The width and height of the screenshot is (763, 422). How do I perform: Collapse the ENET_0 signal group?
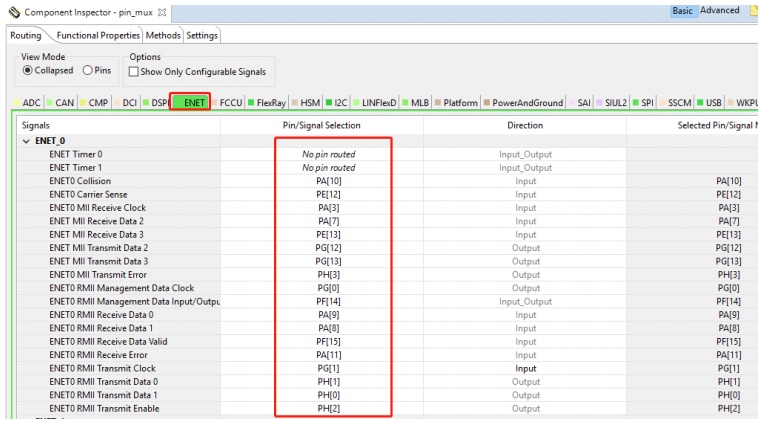click(x=26, y=142)
